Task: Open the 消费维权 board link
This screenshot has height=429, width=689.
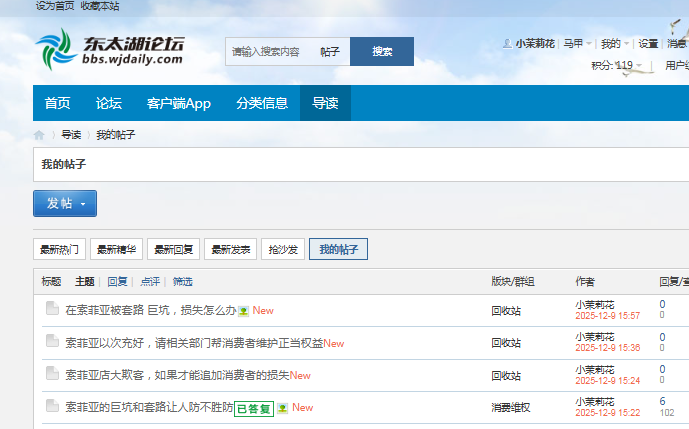Action: pyautogui.click(x=511, y=407)
